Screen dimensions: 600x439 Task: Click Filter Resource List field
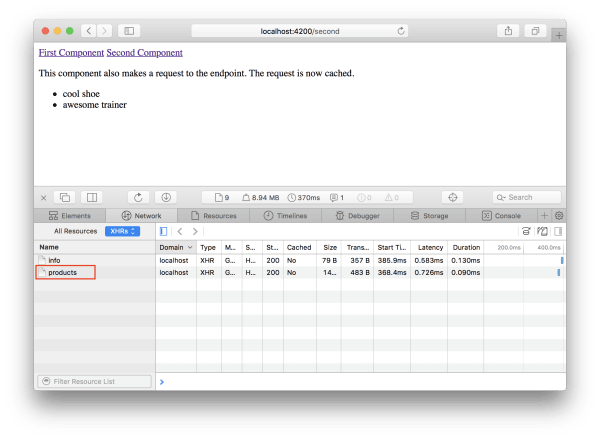point(95,382)
